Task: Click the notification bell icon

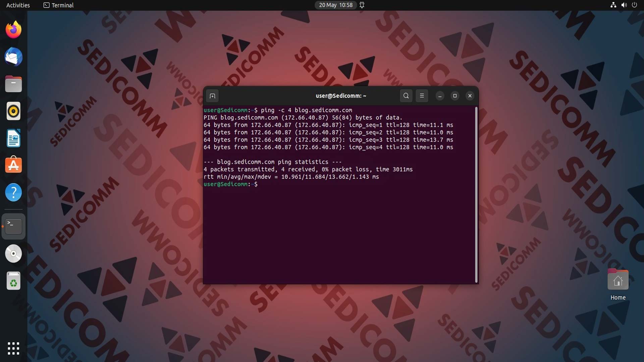Action: pos(362,5)
